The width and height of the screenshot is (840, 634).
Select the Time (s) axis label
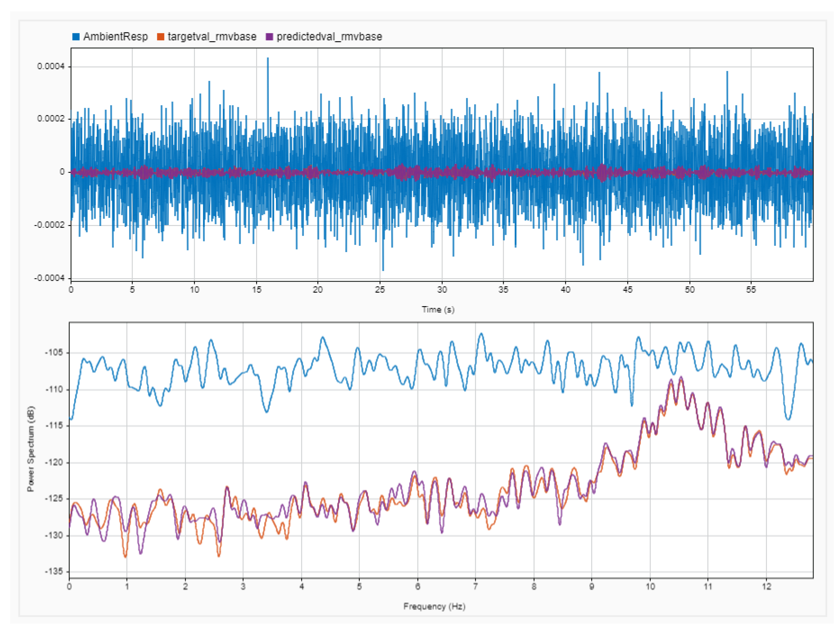click(438, 310)
